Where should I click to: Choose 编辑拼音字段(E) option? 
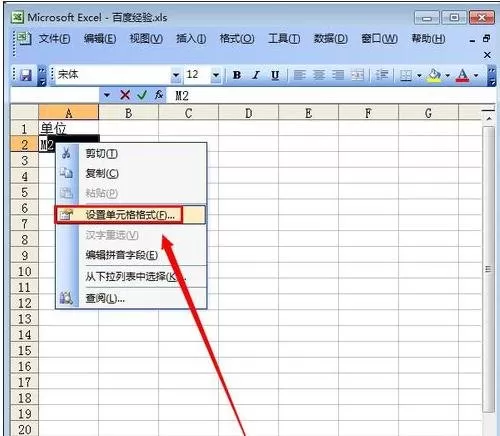point(131,255)
